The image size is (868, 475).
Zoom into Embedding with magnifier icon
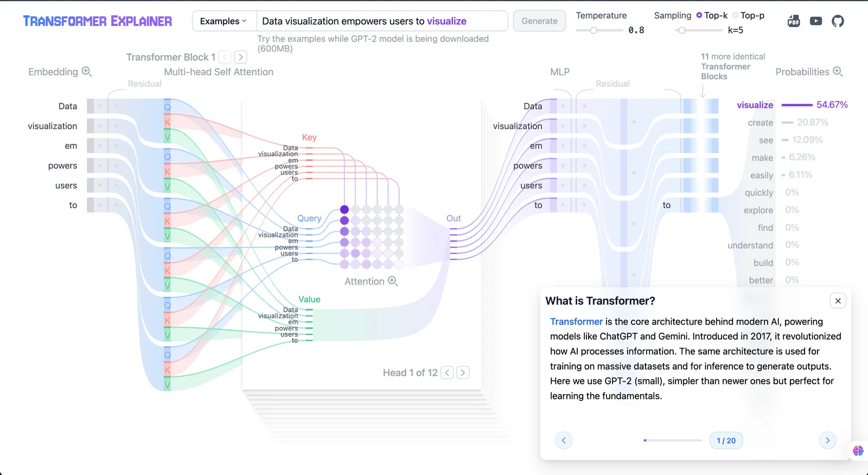[x=86, y=72]
